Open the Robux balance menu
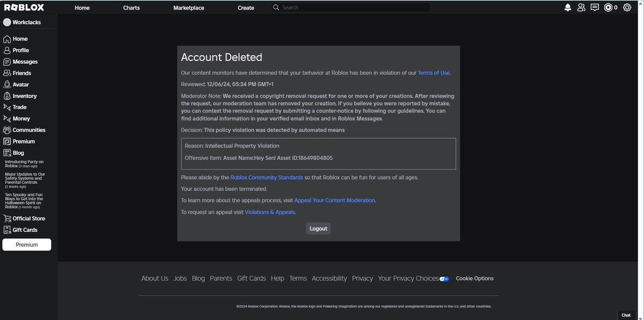This screenshot has height=320, width=644. (612, 8)
